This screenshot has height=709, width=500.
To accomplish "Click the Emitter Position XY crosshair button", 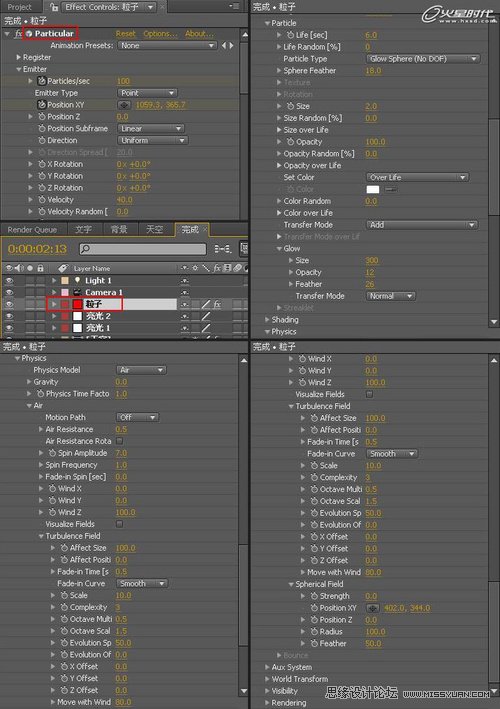I will coord(124,105).
